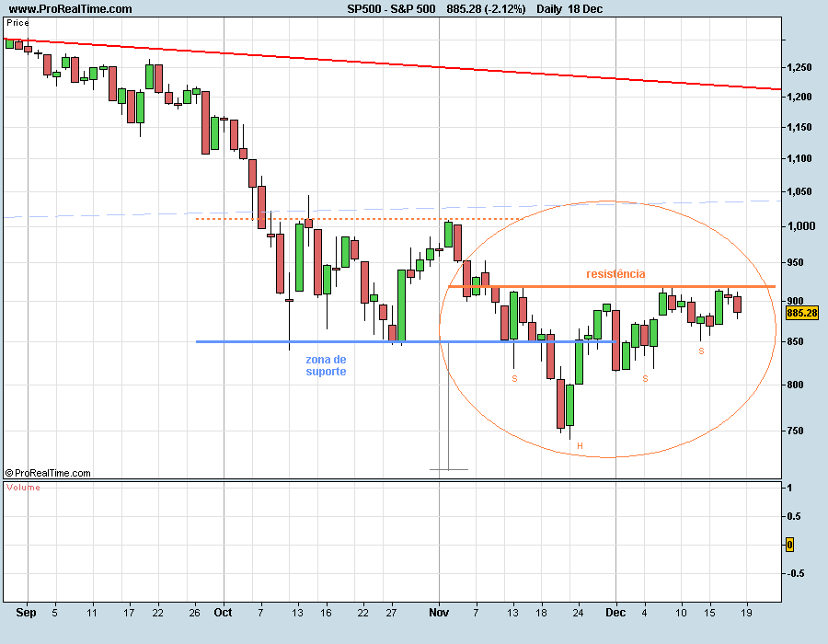Click the 1,000 price axis label
The height and width of the screenshot is (644, 828).
pos(801,226)
